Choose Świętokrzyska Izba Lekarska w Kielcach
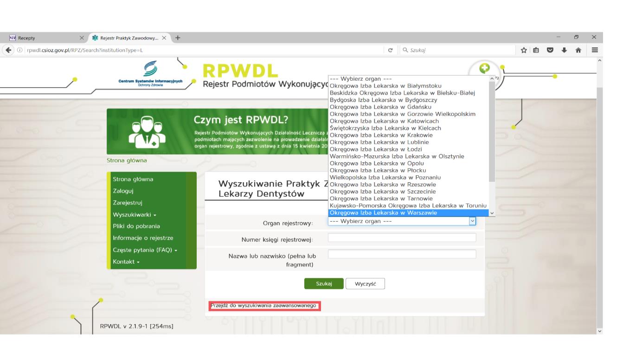This screenshot has width=642, height=364. 409,128
